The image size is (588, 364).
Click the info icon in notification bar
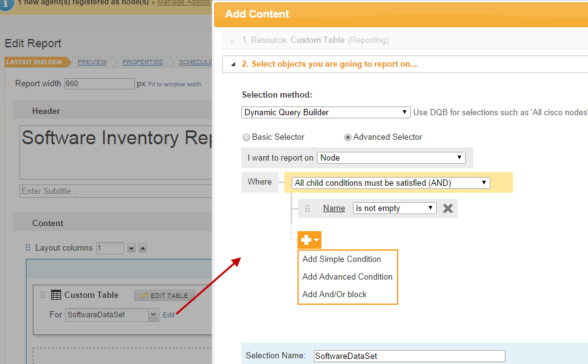point(6,4)
